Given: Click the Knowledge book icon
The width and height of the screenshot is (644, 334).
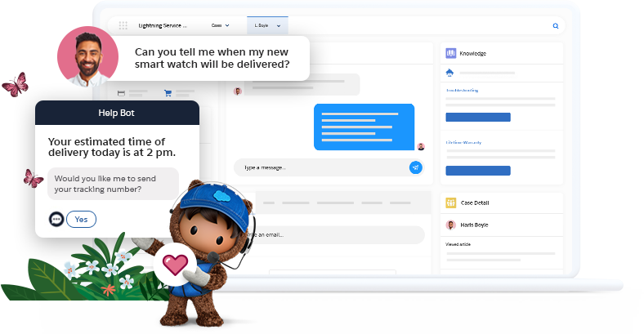Looking at the screenshot, I should 450,53.
